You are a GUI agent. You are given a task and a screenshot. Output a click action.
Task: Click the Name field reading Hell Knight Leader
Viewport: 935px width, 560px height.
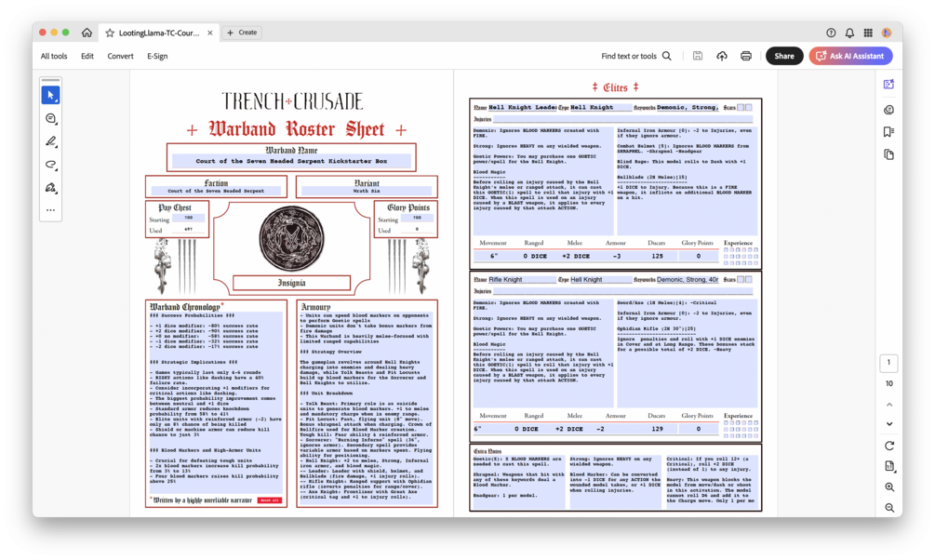point(522,107)
